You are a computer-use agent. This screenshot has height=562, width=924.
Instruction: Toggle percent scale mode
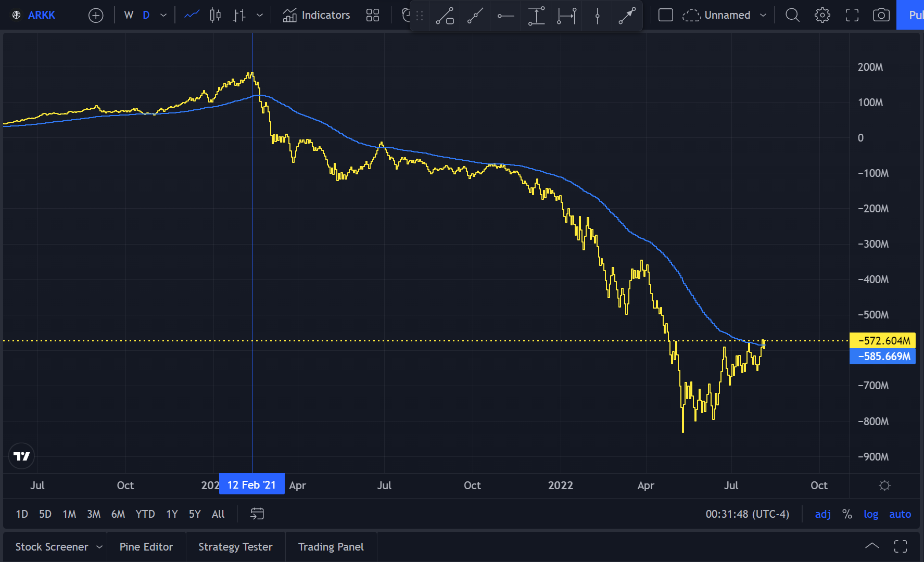click(847, 514)
